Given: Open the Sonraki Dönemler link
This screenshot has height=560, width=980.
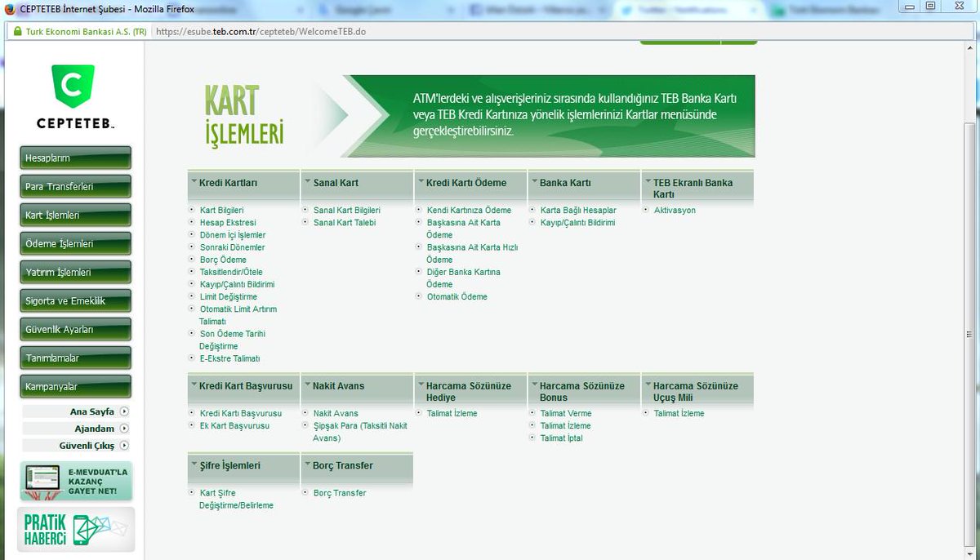Looking at the screenshot, I should (x=232, y=247).
